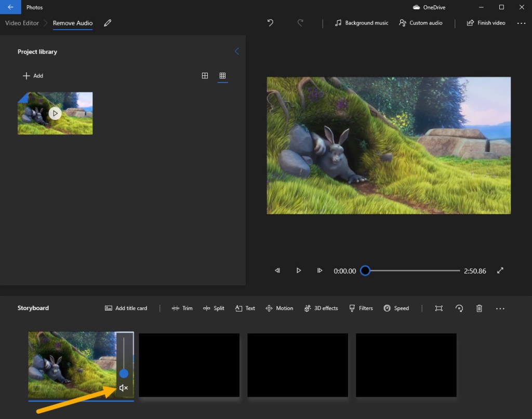Open Background music options
532x419 pixels.
[362, 23]
